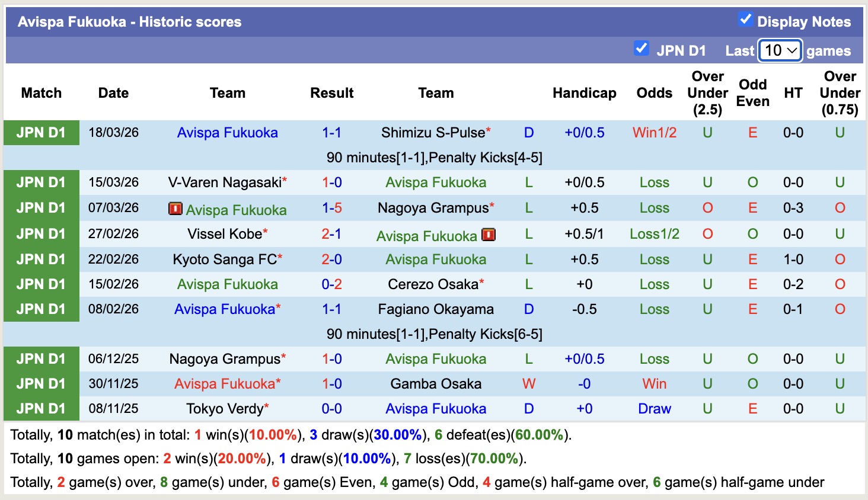Click the JPN D1 badge beside the 08/11/25 match
Viewport: 868px width, 500px height.
[41, 408]
